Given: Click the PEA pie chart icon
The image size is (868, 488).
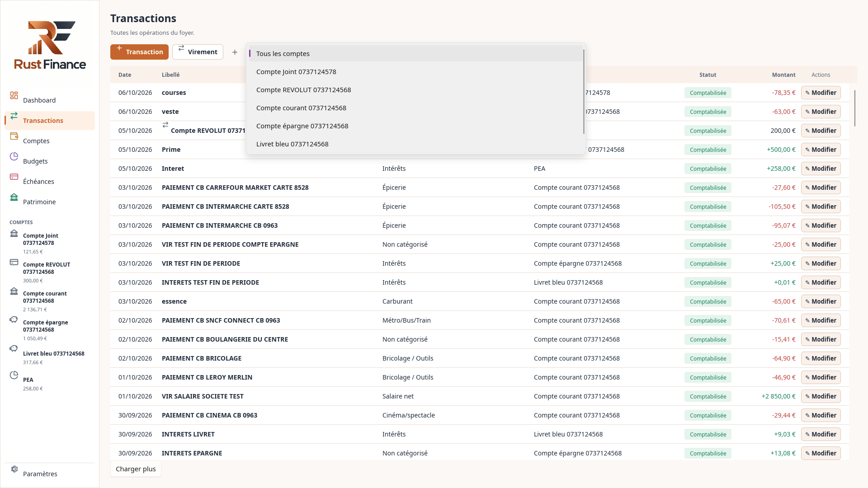Looking at the screenshot, I should click(x=14, y=375).
